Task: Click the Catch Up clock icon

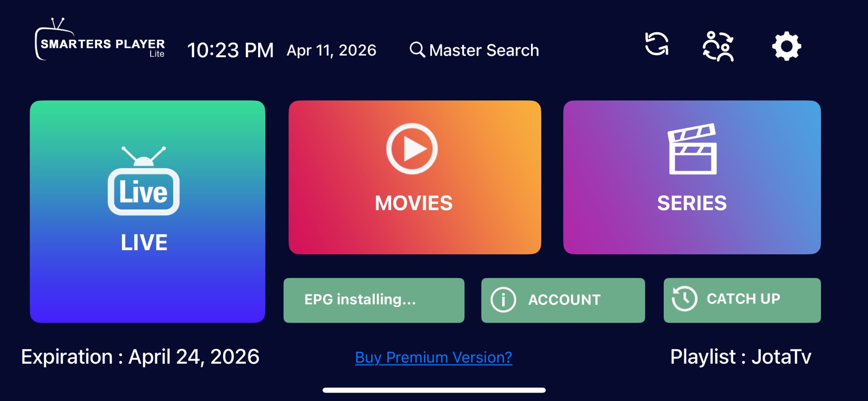Action: 684,299
